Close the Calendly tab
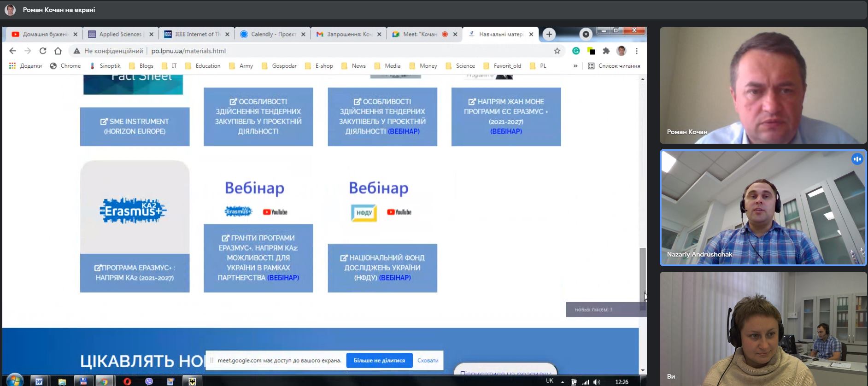The height and width of the screenshot is (386, 868). coord(303,34)
